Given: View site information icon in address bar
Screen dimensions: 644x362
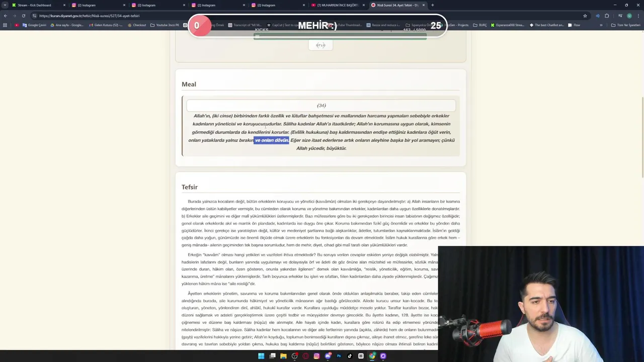Looking at the screenshot, I should pyautogui.click(x=34, y=16).
